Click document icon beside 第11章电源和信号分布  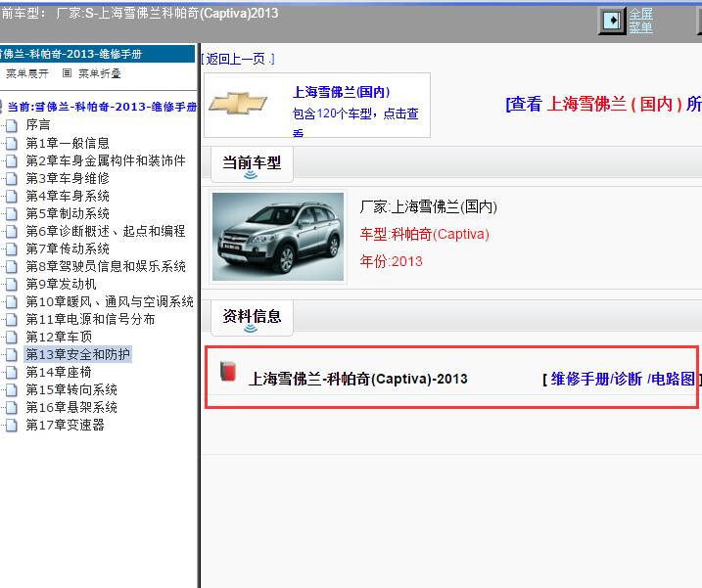point(12,320)
